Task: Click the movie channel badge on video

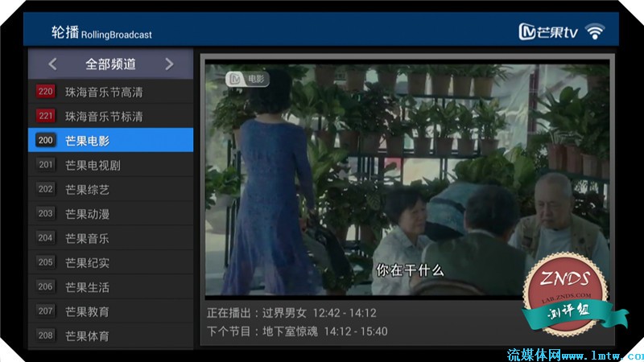Action: point(247,79)
